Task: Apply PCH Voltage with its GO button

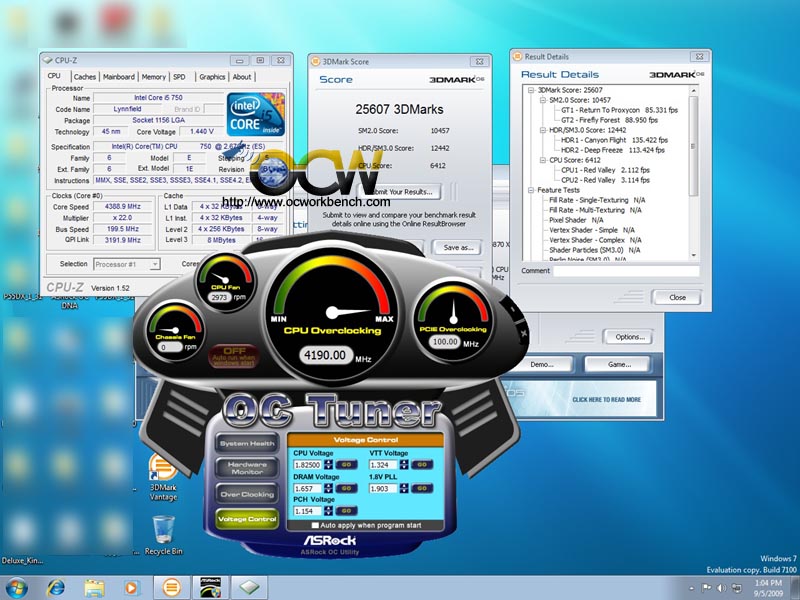Action: pos(346,511)
